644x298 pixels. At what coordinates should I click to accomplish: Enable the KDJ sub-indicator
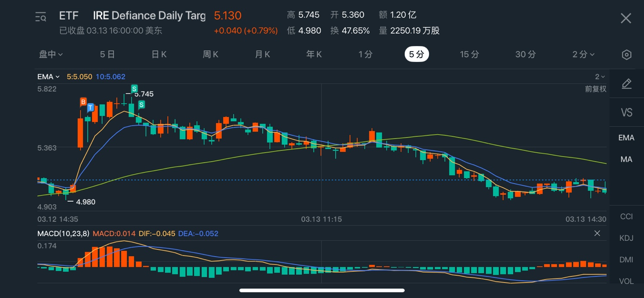(626, 238)
